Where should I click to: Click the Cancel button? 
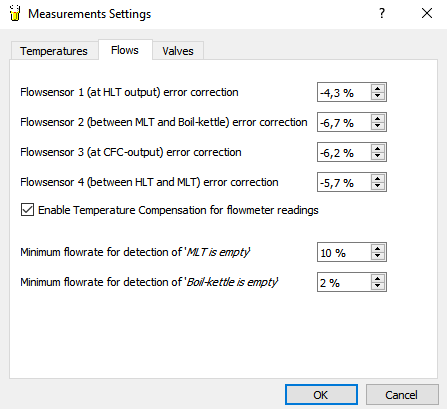click(402, 395)
